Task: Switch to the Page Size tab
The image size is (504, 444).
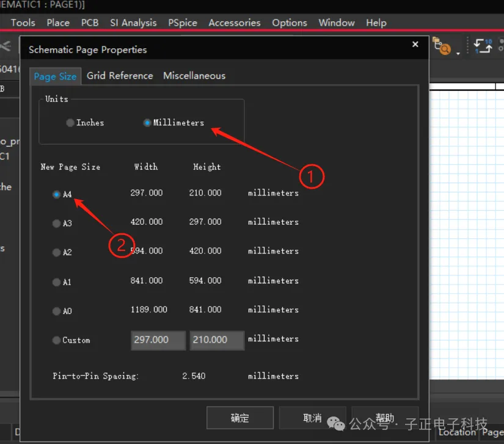Action: coord(55,76)
